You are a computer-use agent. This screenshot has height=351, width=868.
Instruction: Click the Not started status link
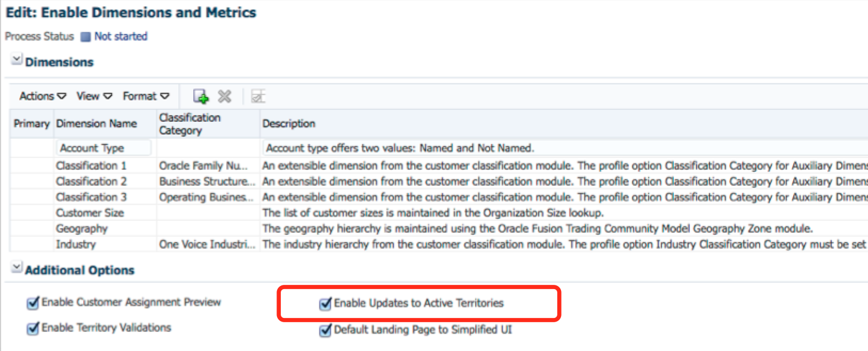121,36
